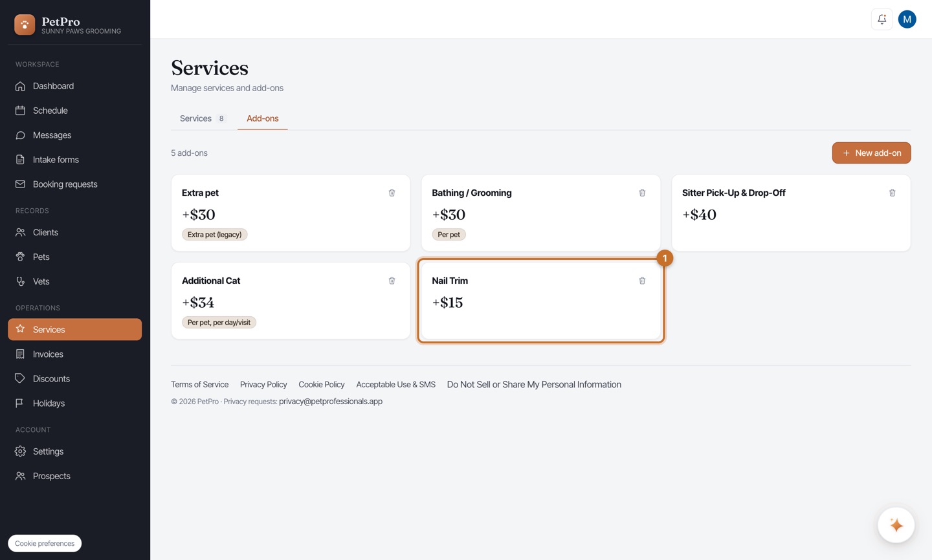Delete the Sitter Pick-Up & Drop-Off add-on
The width and height of the screenshot is (932, 560).
click(892, 193)
